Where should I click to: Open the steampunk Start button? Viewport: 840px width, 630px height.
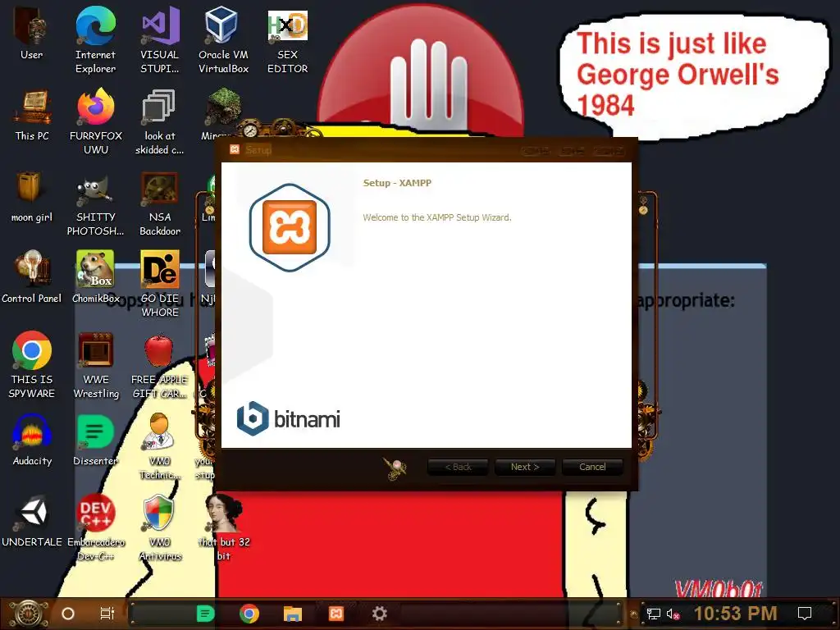coord(29,614)
